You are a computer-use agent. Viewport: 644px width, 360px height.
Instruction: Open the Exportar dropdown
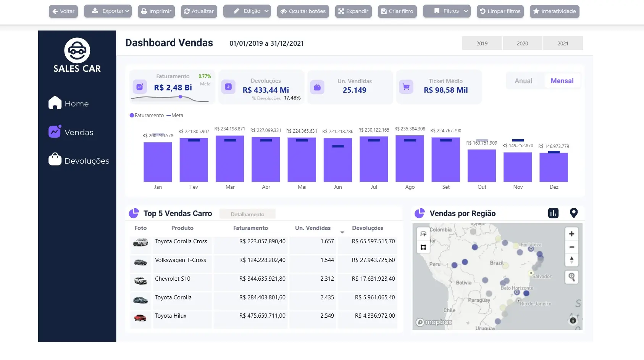point(108,11)
